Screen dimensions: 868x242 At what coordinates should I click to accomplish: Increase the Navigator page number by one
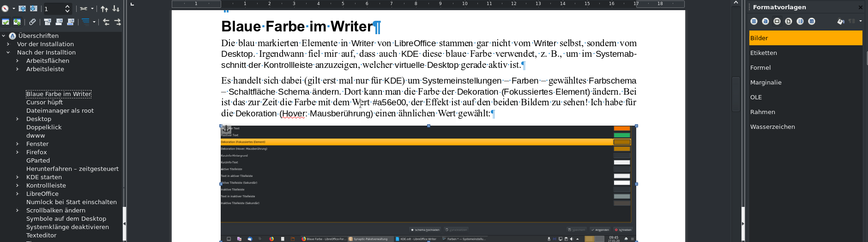tap(67, 6)
